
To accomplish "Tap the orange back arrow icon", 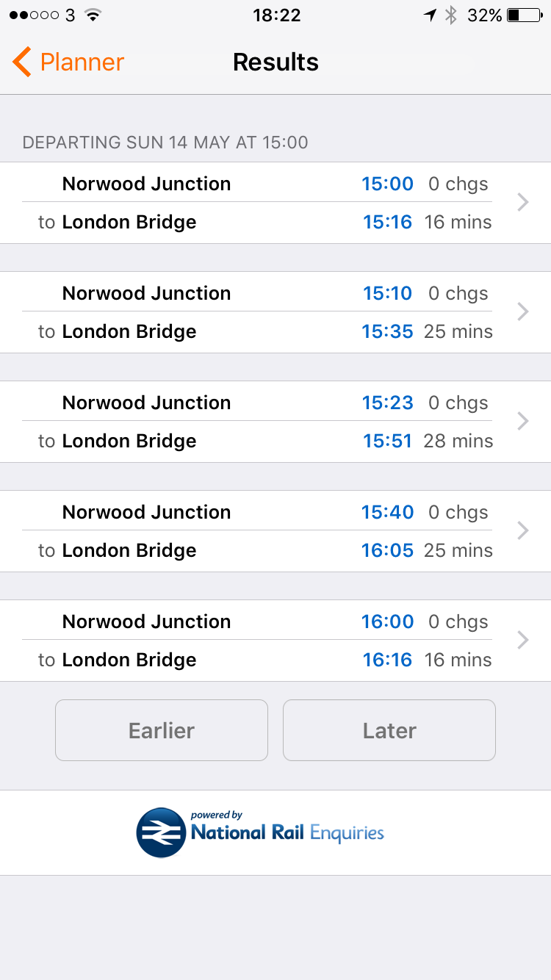I will 22,62.
